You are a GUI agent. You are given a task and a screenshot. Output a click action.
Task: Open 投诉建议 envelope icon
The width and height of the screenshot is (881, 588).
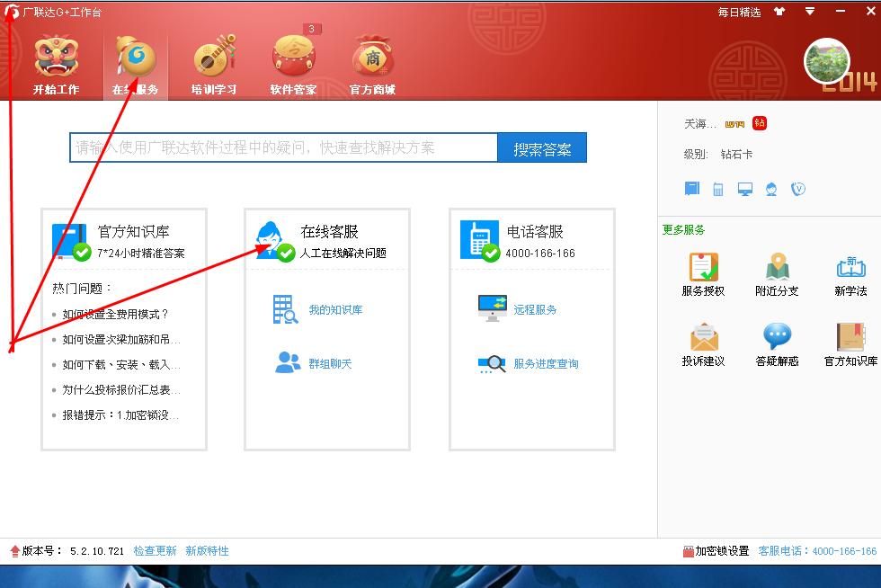tap(703, 344)
